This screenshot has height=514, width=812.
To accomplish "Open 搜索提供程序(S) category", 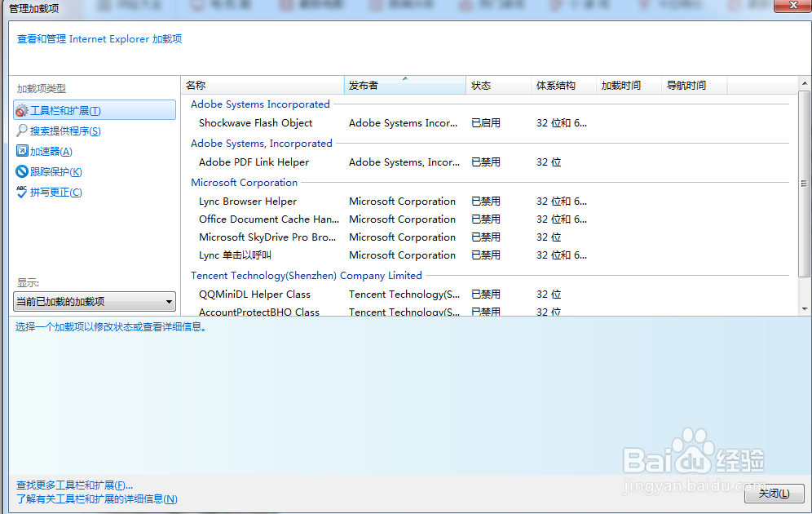I will coord(65,131).
